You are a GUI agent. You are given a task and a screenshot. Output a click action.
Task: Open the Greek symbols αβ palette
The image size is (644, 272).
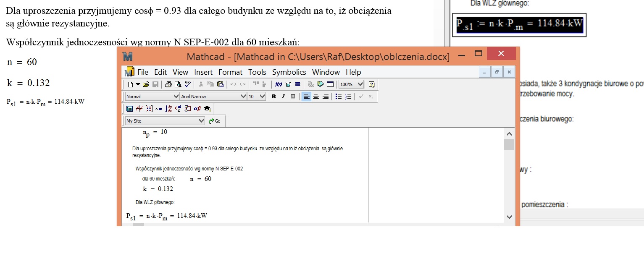pos(197,109)
